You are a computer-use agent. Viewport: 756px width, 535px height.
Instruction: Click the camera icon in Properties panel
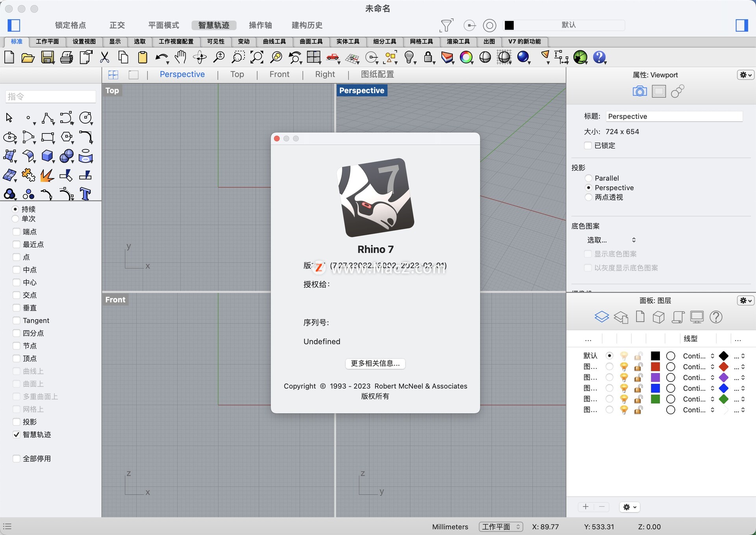click(640, 91)
